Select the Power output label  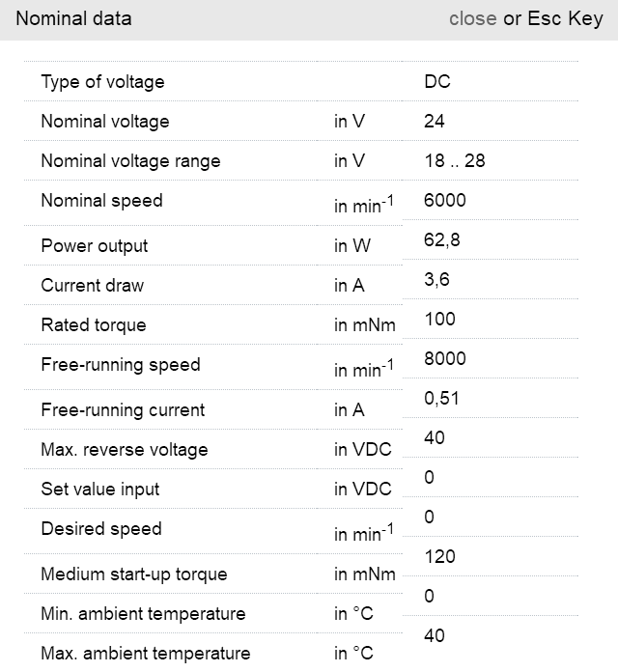pos(95,246)
